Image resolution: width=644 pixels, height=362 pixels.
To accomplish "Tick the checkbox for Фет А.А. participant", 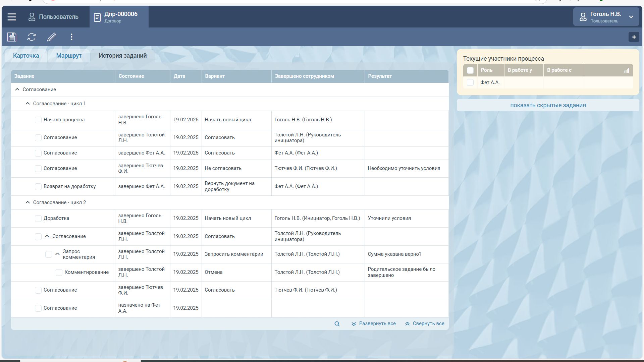I will (470, 82).
